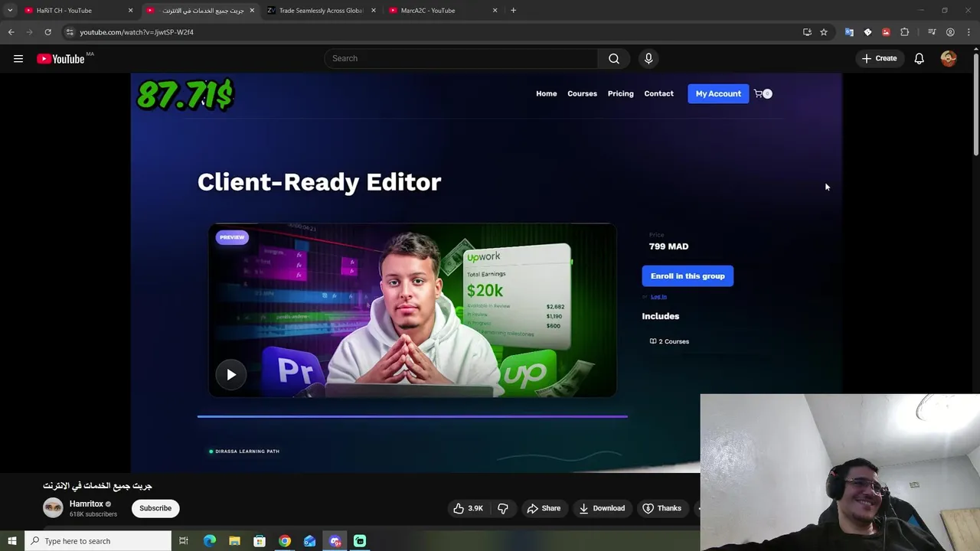This screenshot has height=551, width=980.
Task: Send Thanks to the creator
Action: tap(661, 508)
